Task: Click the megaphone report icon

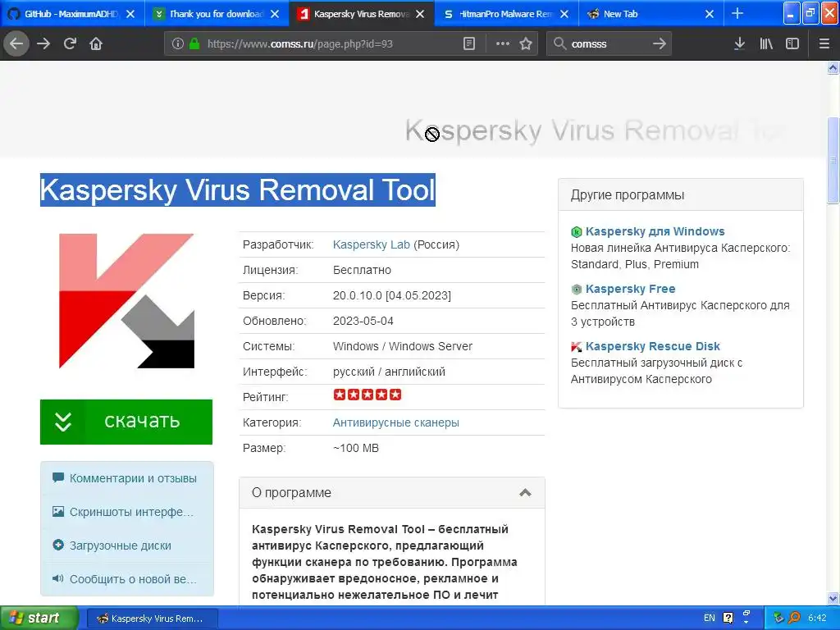Action: (58, 578)
